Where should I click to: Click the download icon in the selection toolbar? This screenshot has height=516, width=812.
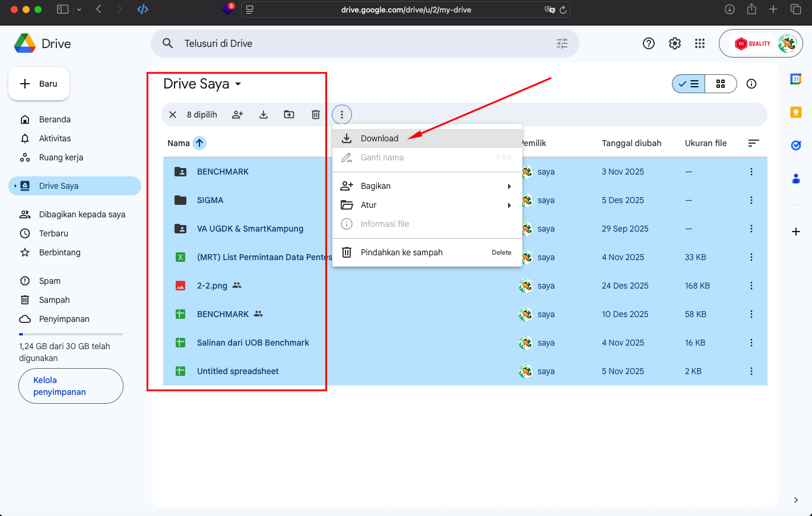[x=263, y=114]
